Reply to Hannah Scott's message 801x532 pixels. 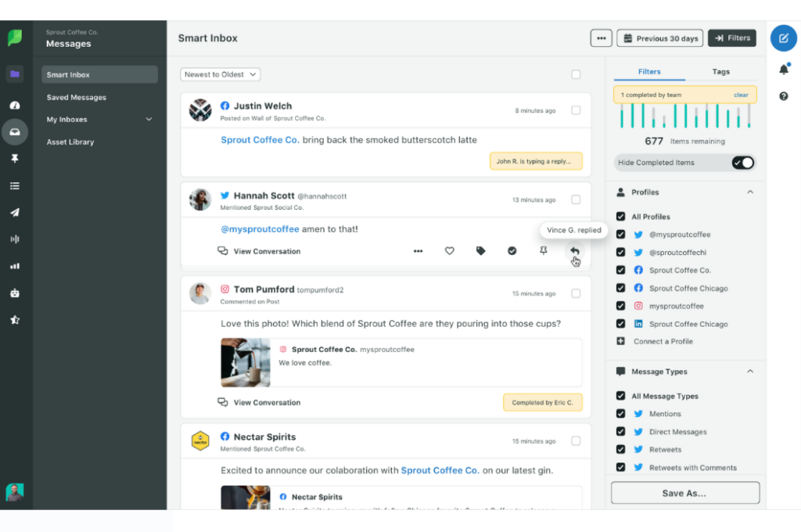point(575,251)
